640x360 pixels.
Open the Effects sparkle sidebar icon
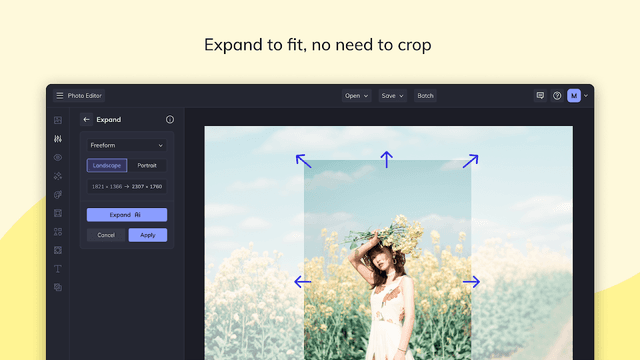coord(58,176)
